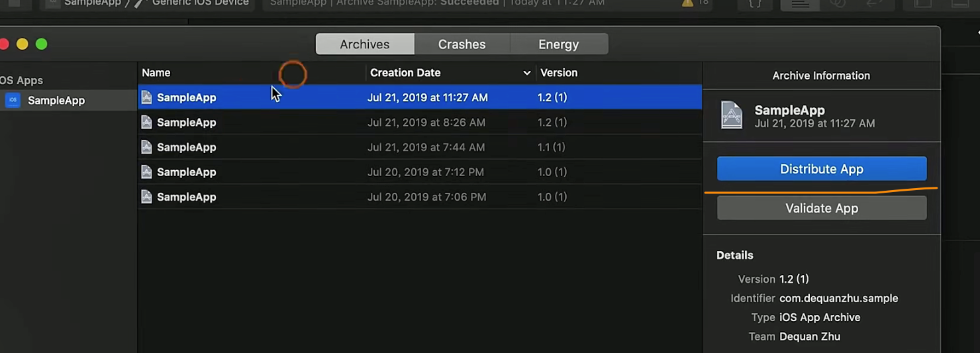Sort archives by the Version column header
980x353 pixels.
coord(559,73)
